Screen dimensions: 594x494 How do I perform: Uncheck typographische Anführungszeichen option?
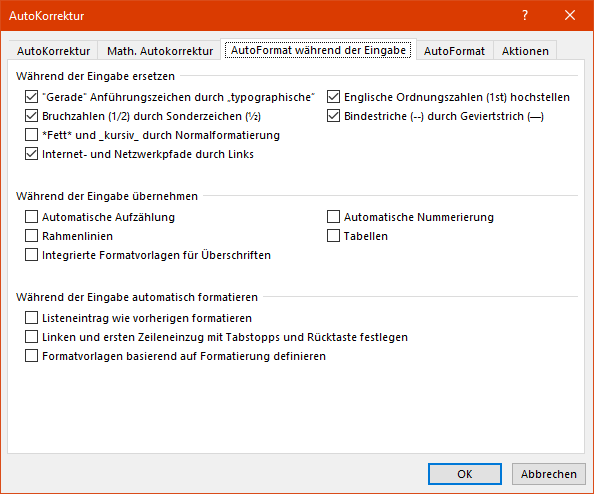pos(31,97)
